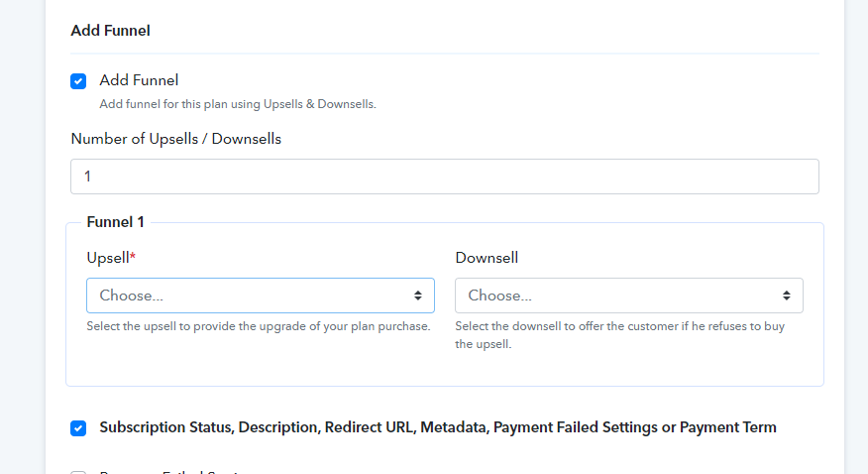Click the Downsell field label
The width and height of the screenshot is (868, 474).
coord(487,258)
